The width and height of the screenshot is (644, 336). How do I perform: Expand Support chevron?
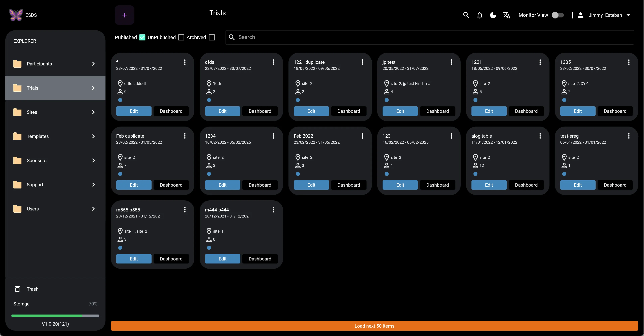click(x=93, y=184)
